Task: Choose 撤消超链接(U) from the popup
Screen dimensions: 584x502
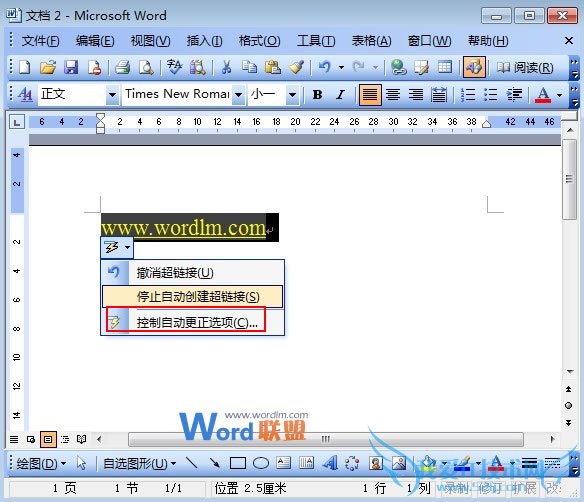Action: 193,273
